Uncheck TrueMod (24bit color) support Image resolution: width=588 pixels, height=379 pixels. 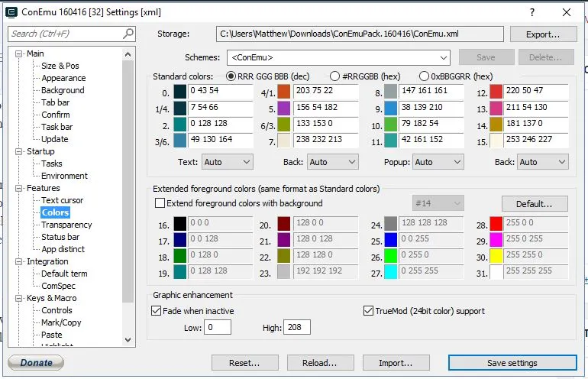click(369, 311)
